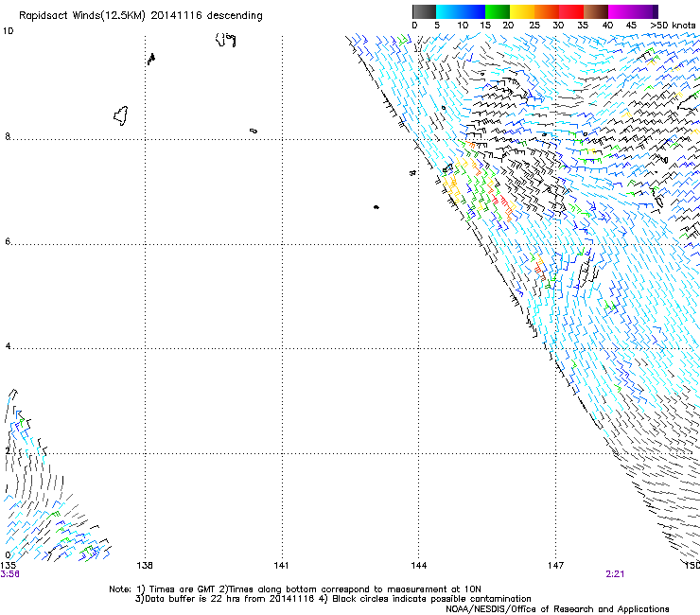This screenshot has width=700, height=615.
Task: Pick the magenta 40–45 knots legend segment
Action: point(621,11)
